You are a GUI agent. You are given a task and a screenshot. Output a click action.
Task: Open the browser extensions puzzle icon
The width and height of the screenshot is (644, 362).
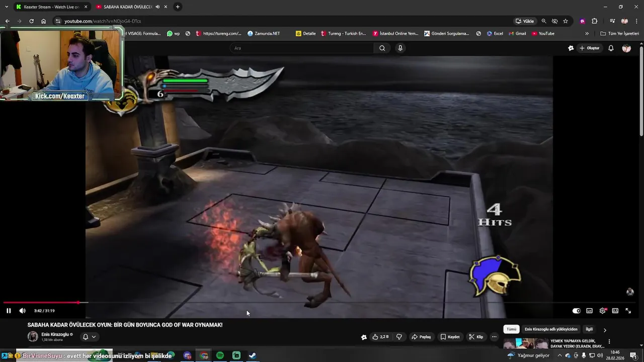(x=594, y=21)
